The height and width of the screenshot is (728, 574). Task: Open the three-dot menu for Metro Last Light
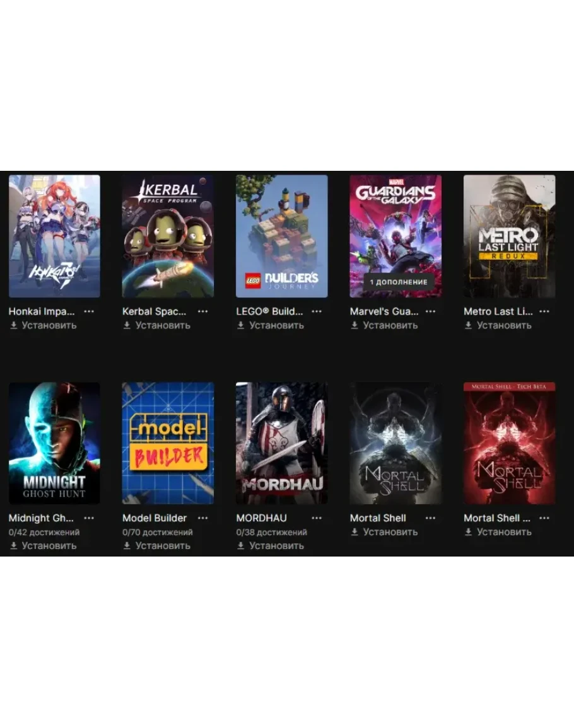pyautogui.click(x=544, y=311)
